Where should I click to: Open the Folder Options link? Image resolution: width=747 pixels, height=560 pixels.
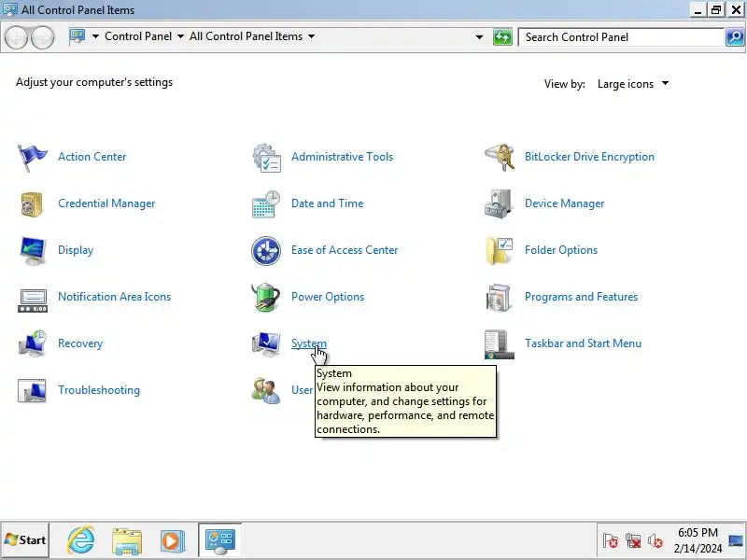(x=561, y=250)
